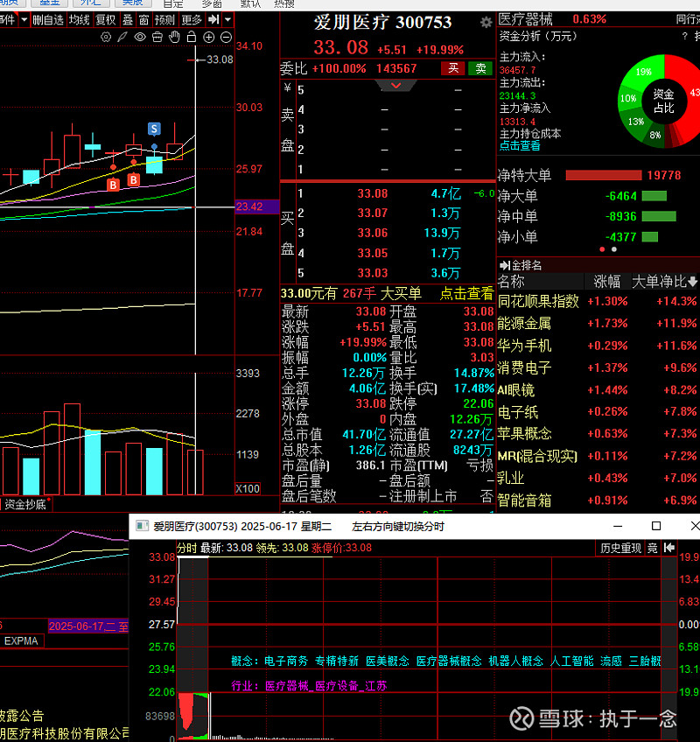Image resolution: width=700 pixels, height=742 pixels.
Task: Open quote panel settings gear beside 300753
Action: pos(486,22)
